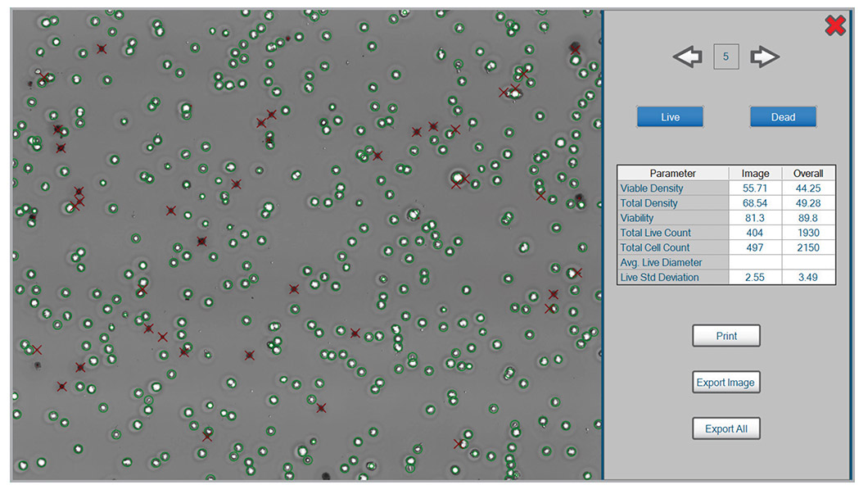
Task: Click the image number field showing 5
Action: (726, 57)
